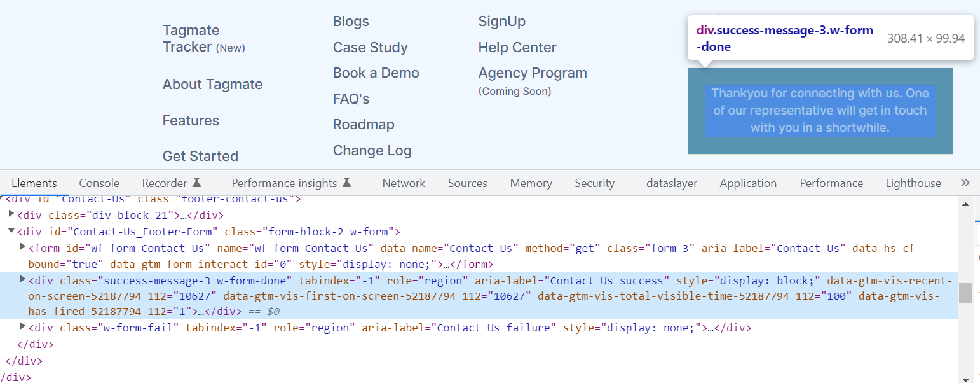Expand the div-block-21 node
Image resolution: width=980 pixels, height=383 pixels.
[11, 214]
